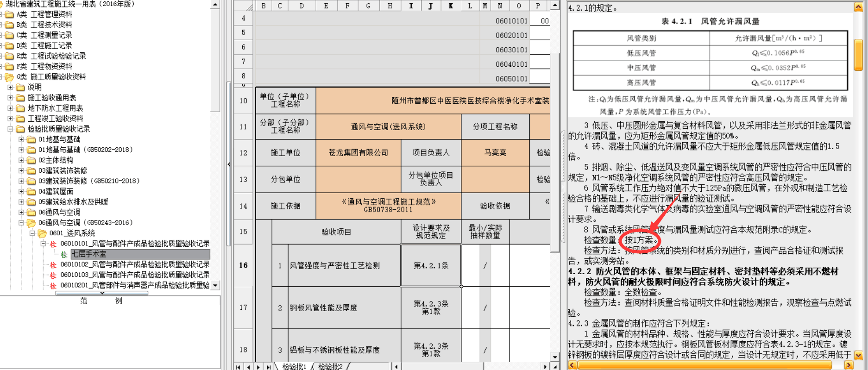Select row 10 header

click(x=244, y=100)
